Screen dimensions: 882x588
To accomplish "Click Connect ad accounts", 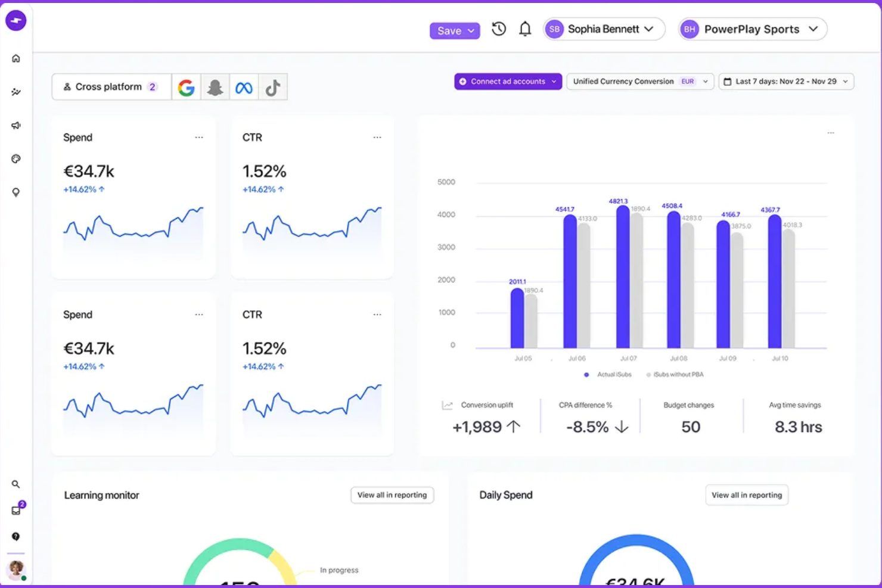I will 507,81.
